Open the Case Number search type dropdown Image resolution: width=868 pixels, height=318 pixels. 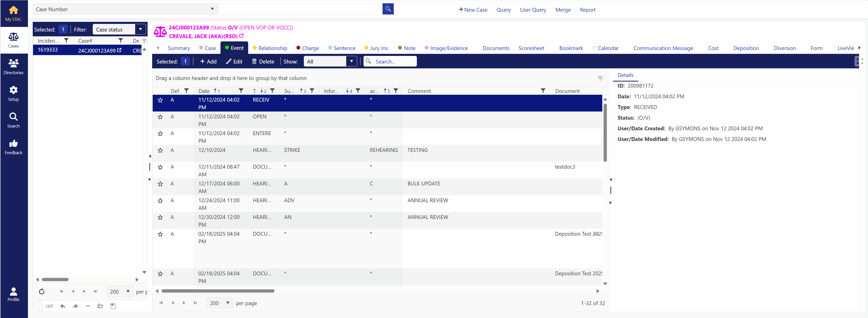[x=212, y=9]
